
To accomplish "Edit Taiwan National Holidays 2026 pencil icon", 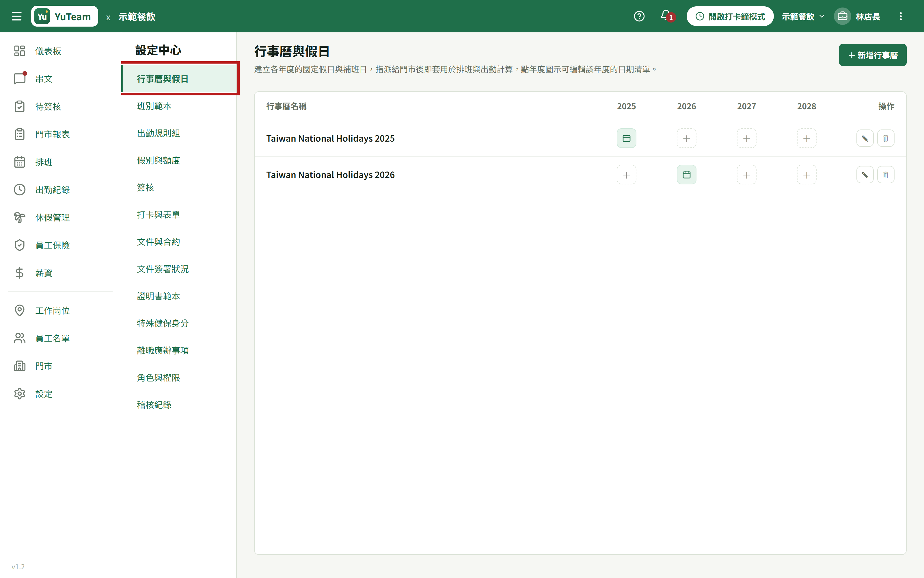I will coord(865,175).
